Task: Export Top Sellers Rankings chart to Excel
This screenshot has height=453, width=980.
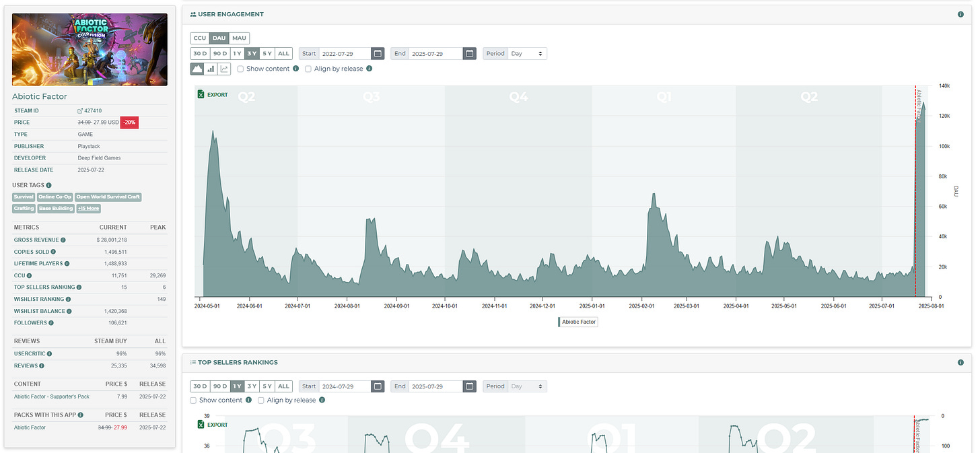Action: (x=213, y=425)
